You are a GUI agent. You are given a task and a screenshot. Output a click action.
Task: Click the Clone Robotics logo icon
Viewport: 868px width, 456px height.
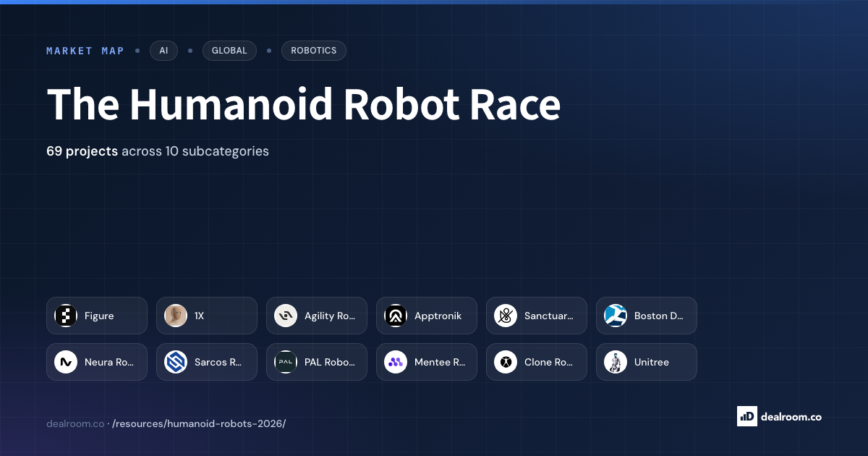click(506, 362)
